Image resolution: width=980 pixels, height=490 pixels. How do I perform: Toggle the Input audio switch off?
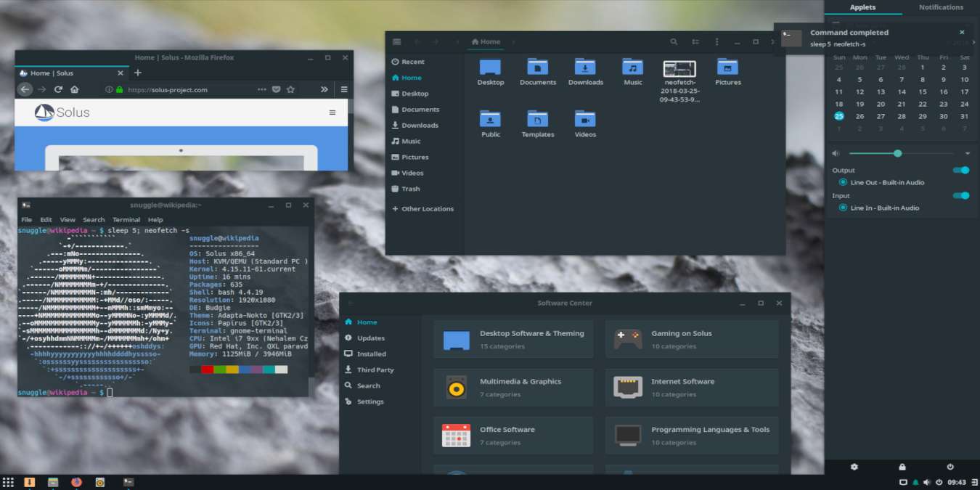[960, 195]
